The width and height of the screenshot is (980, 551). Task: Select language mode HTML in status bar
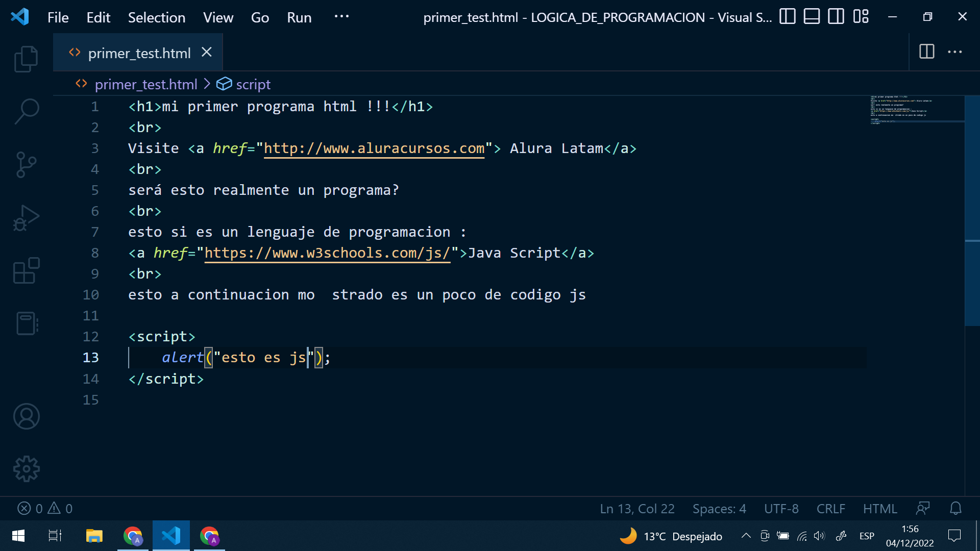[880, 509]
